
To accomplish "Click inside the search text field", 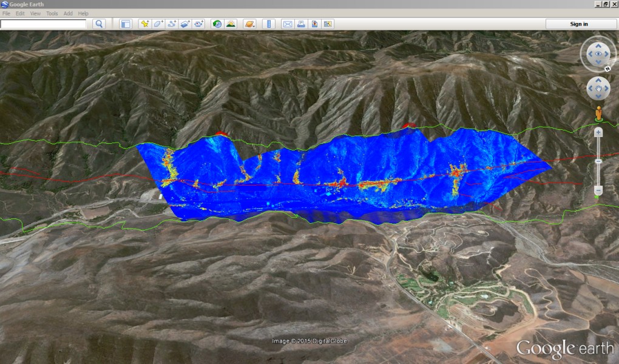I will click(44, 24).
